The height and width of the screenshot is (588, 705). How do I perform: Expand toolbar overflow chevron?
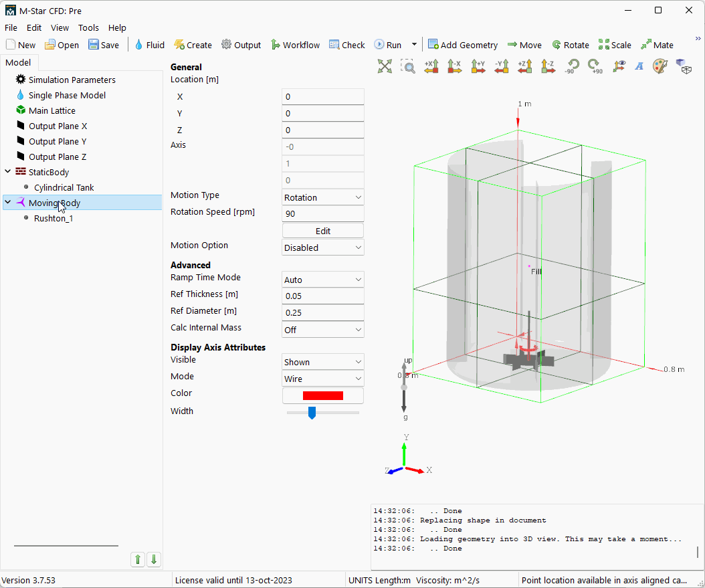(698, 39)
